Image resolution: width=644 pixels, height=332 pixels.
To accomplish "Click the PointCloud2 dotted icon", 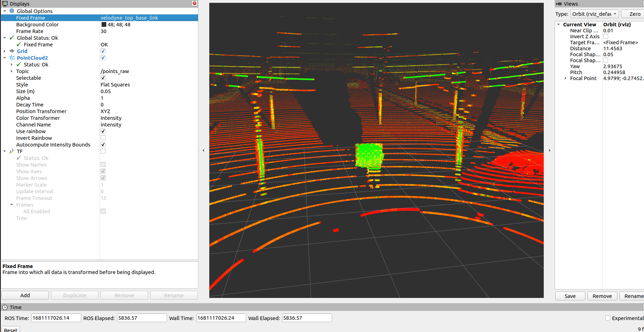I will click(x=12, y=58).
